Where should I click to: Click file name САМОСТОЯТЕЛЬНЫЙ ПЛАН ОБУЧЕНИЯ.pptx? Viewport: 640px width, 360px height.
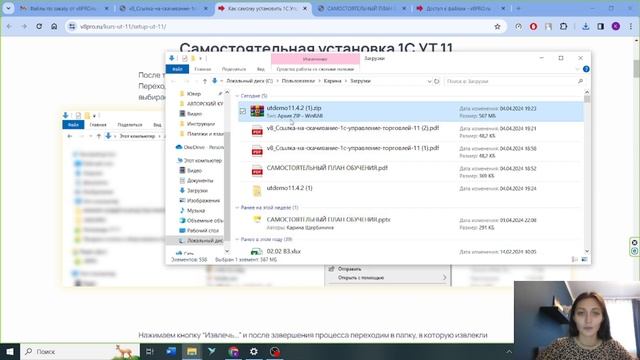coord(329,219)
